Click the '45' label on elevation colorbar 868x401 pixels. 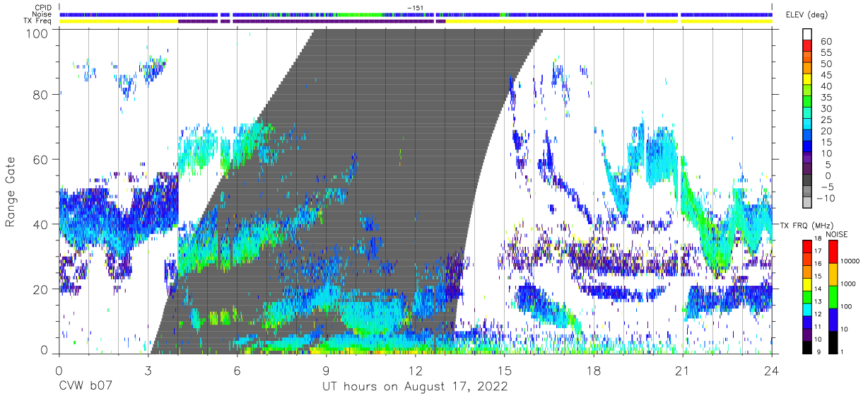point(826,75)
